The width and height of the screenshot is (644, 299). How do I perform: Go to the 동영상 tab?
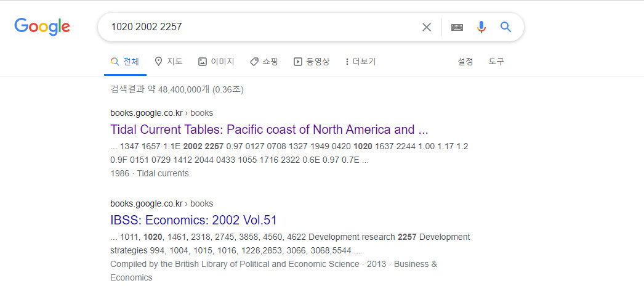coord(312,62)
